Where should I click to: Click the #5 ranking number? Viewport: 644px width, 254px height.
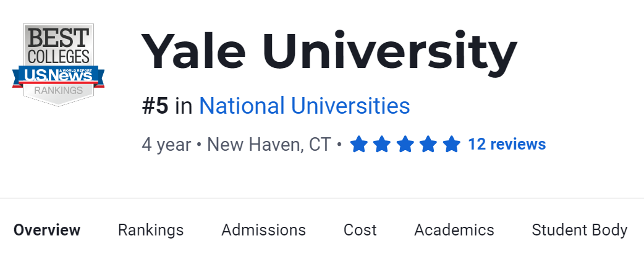[x=155, y=106]
